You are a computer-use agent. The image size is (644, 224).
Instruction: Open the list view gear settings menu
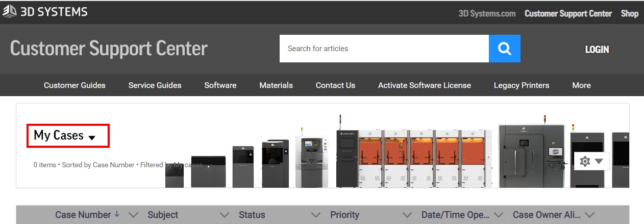591,161
